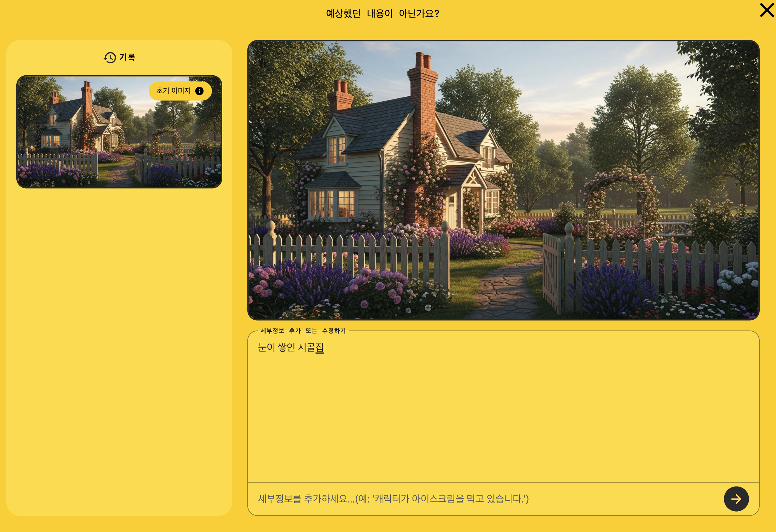
Task: Click the 예상했던 내용이 아닌가요? header text
Action: (382, 14)
